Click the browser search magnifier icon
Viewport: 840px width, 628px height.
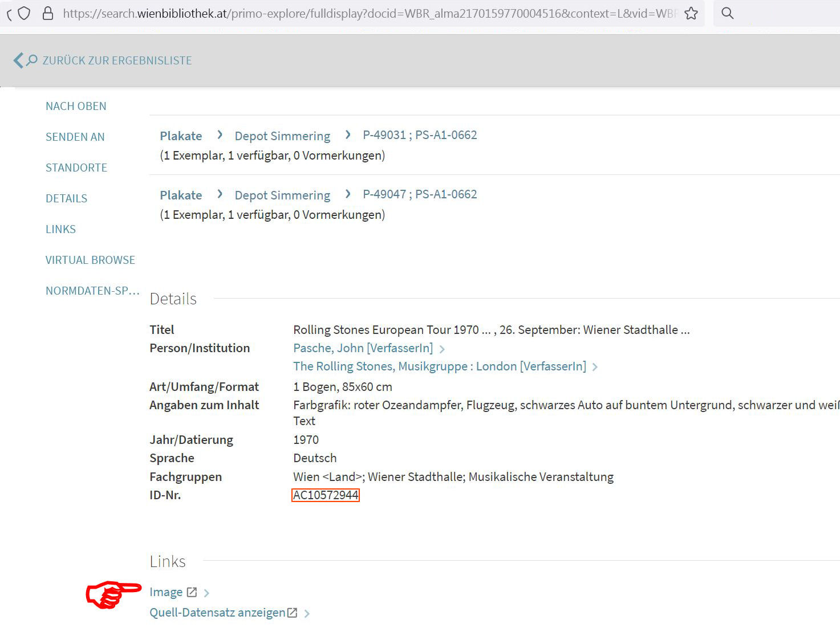(727, 13)
